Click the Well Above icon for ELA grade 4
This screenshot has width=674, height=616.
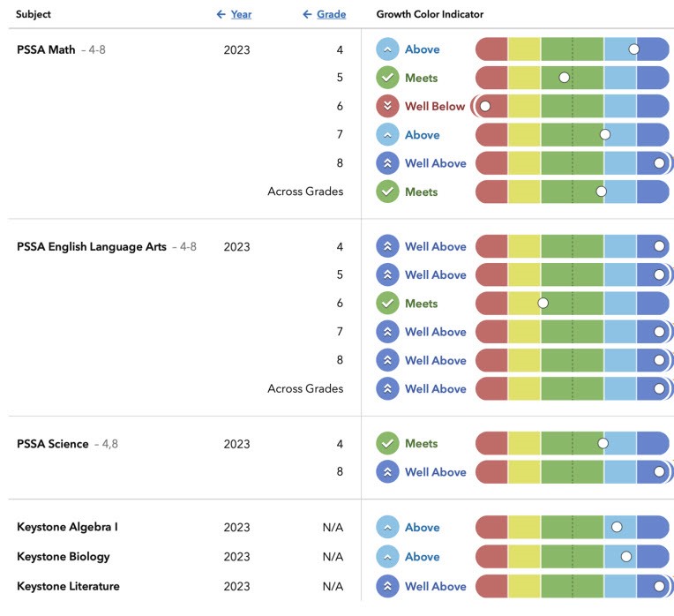tap(387, 246)
